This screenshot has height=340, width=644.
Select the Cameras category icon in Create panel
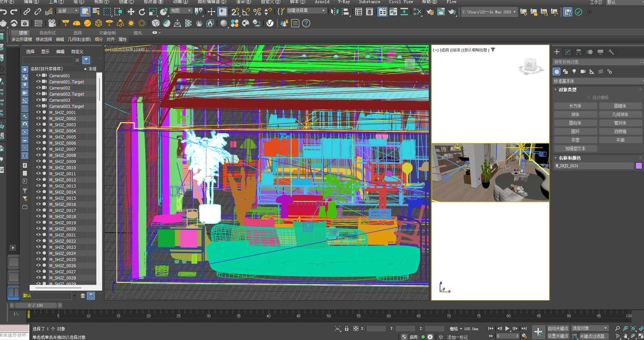(x=583, y=71)
